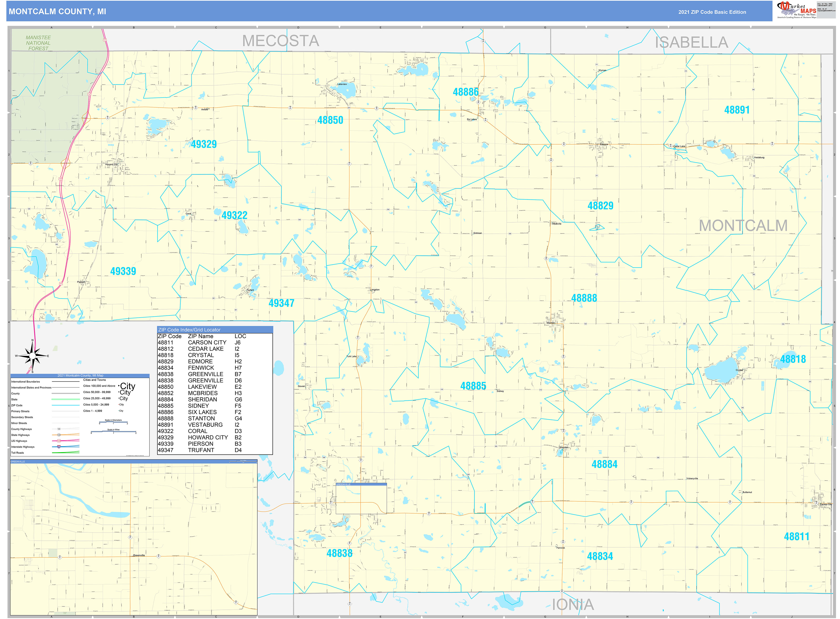Viewport: 840px width, 619px height.
Task: Click the 48885 label near Sidney
Action: 474,385
